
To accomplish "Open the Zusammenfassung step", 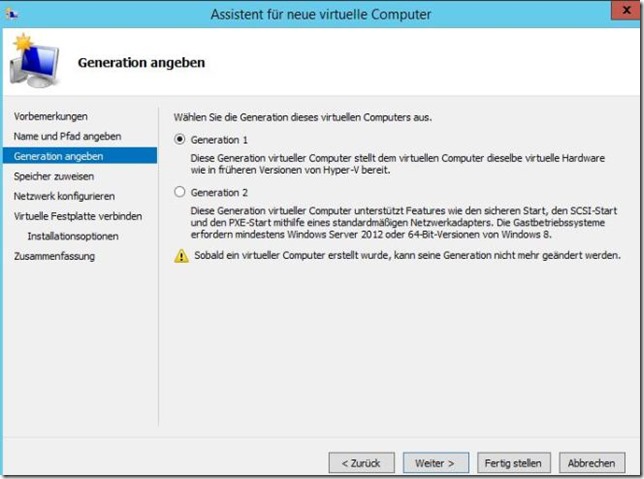I will [x=54, y=256].
